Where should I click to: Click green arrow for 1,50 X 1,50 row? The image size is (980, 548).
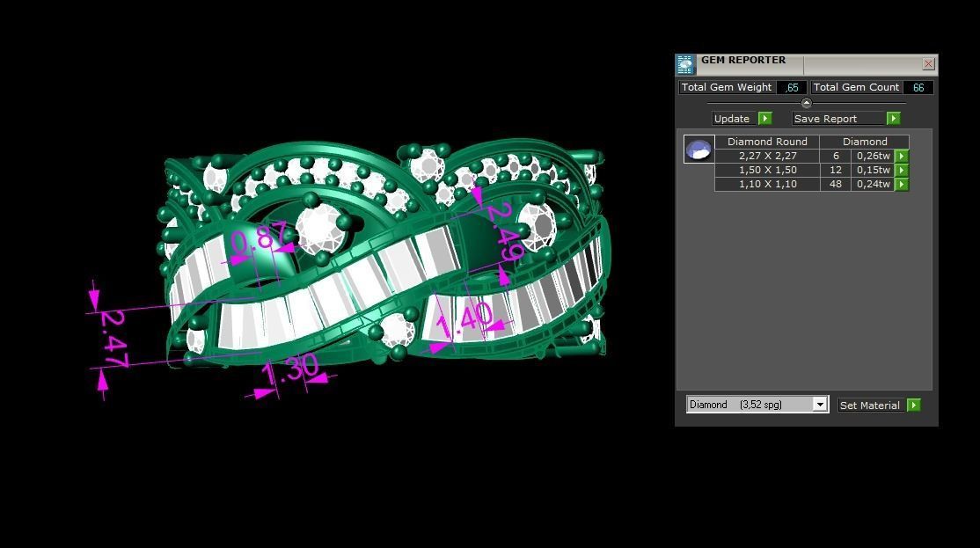coord(901,170)
